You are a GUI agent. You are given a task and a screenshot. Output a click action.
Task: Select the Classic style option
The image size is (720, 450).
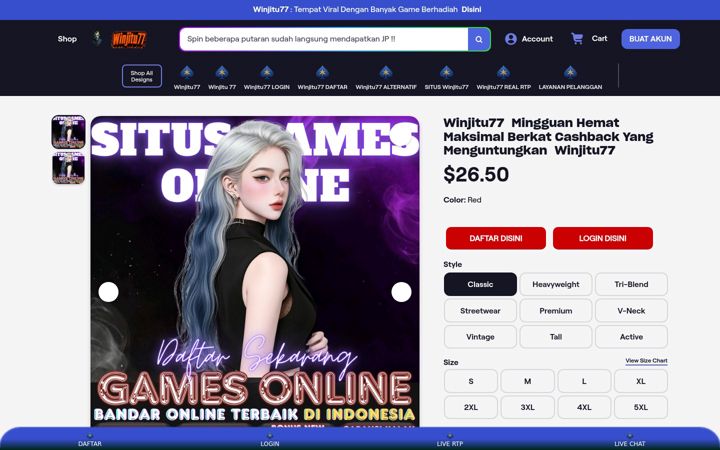click(480, 284)
